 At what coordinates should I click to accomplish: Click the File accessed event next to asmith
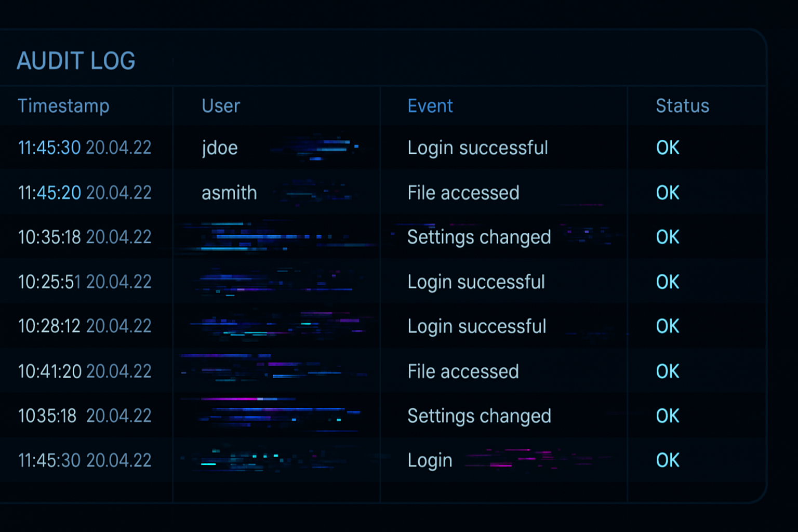coord(463,193)
